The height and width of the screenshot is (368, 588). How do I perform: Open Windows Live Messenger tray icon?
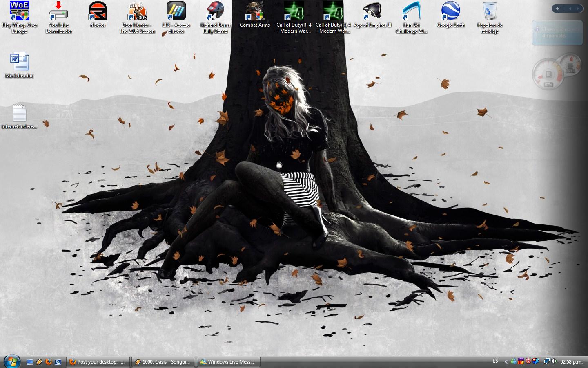pyautogui.click(x=514, y=361)
